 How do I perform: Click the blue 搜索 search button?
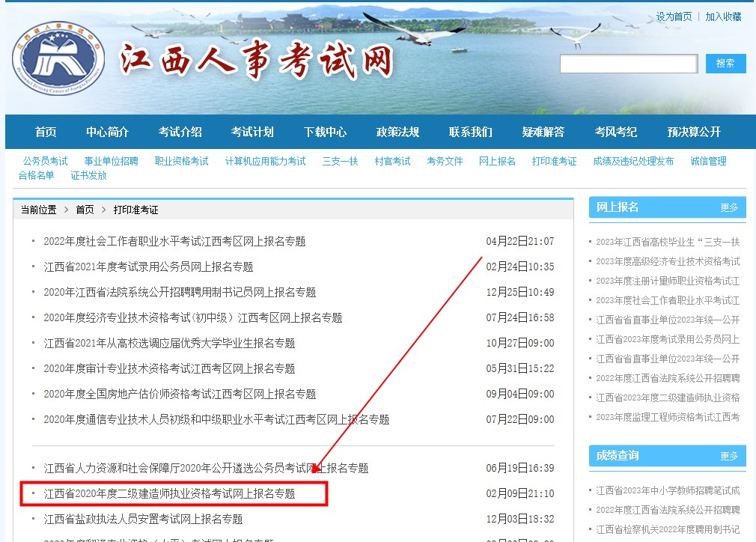725,64
